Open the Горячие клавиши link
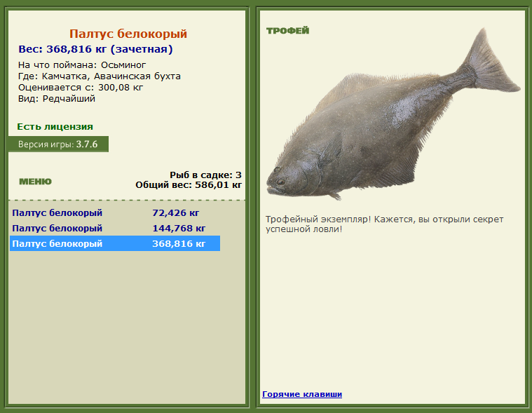The height and width of the screenshot is (413, 532). pyautogui.click(x=302, y=394)
